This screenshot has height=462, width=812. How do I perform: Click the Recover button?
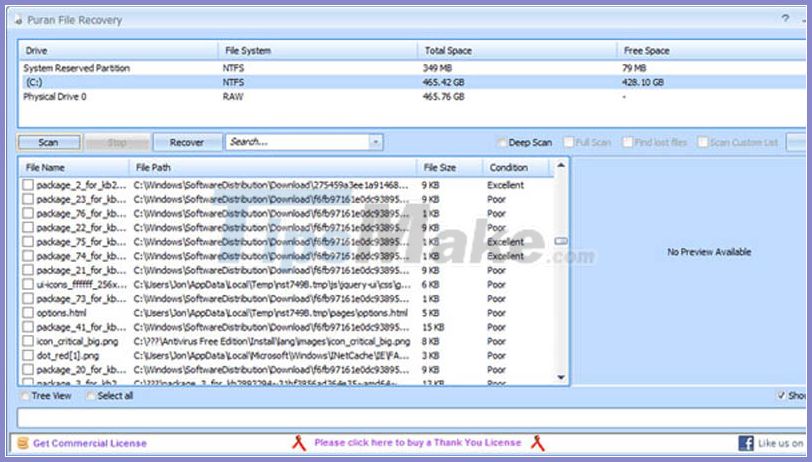click(x=187, y=142)
